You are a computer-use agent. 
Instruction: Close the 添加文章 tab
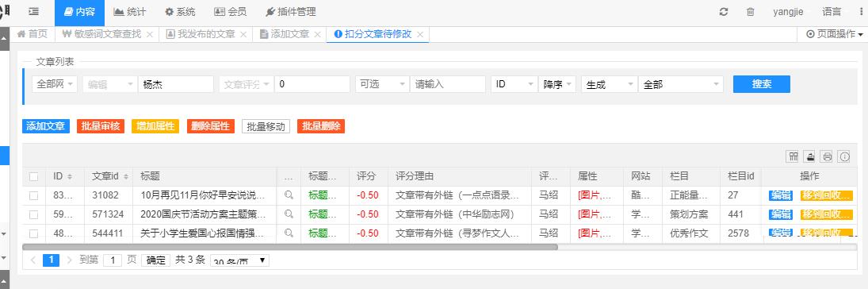(x=317, y=34)
